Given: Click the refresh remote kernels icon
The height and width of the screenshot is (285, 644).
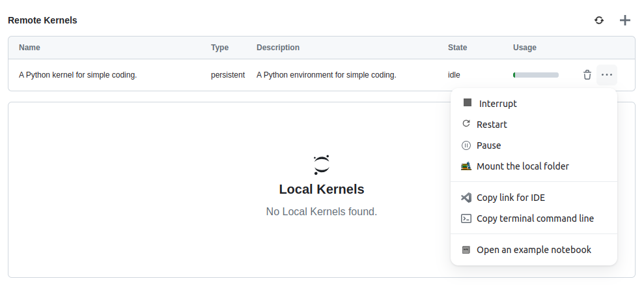Looking at the screenshot, I should pyautogui.click(x=599, y=20).
